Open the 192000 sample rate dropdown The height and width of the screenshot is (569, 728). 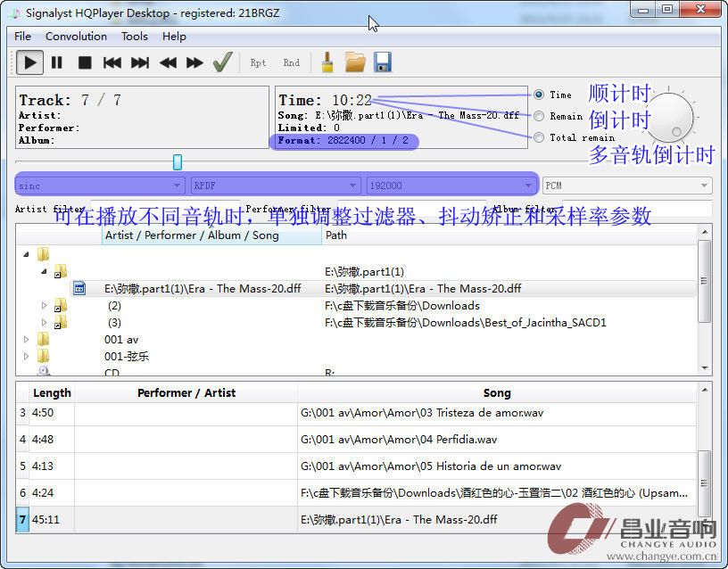pyautogui.click(x=451, y=186)
